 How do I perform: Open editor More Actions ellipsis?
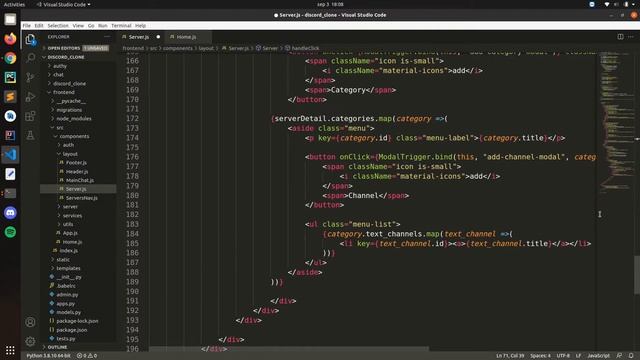click(631, 37)
